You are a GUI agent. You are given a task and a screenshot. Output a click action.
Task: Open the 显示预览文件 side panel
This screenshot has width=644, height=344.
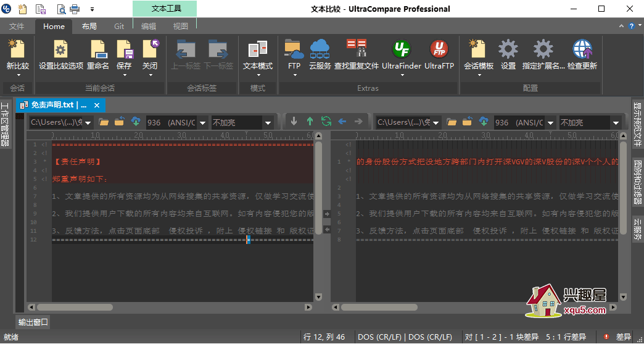(637, 125)
